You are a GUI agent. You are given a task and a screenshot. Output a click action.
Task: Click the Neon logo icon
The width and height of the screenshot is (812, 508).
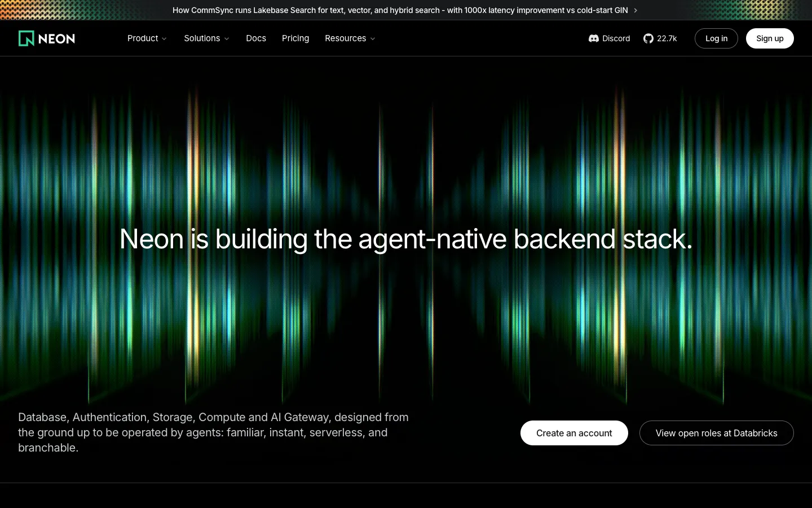[x=27, y=38]
